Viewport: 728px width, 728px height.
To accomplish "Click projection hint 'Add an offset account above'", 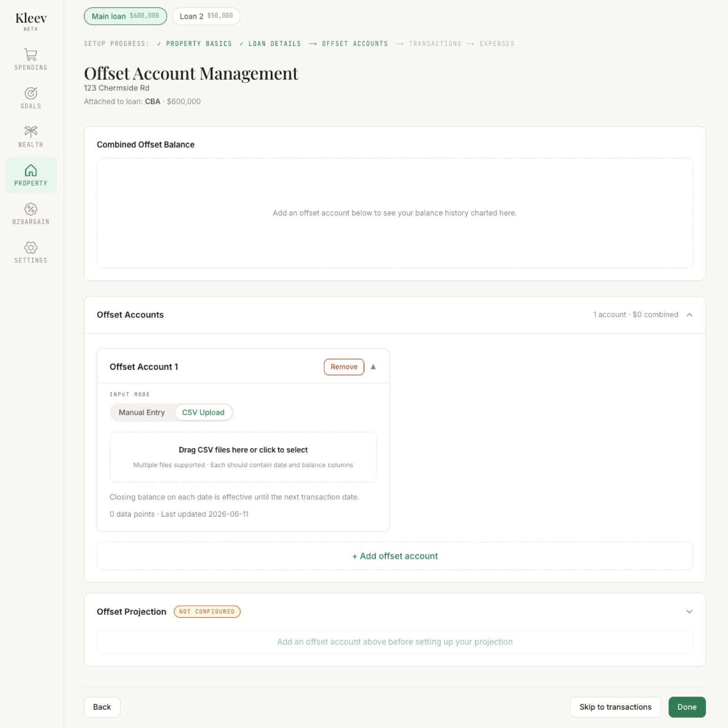I will coord(395,642).
